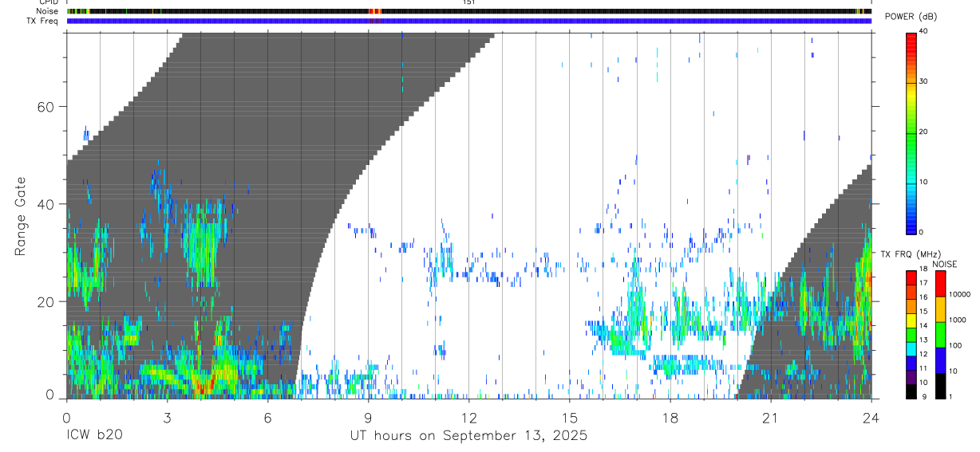Pick the purple segment of TX FRQ bar
980x452 pixels.
click(x=911, y=376)
